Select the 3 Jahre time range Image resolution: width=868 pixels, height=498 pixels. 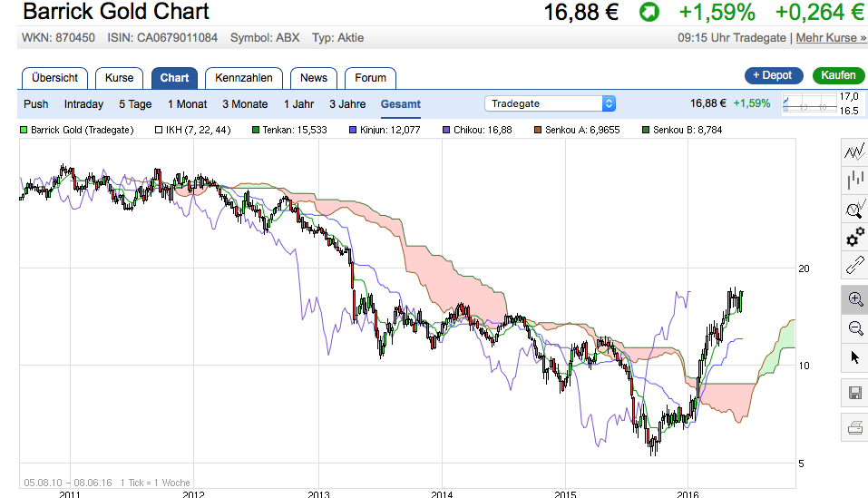347,104
